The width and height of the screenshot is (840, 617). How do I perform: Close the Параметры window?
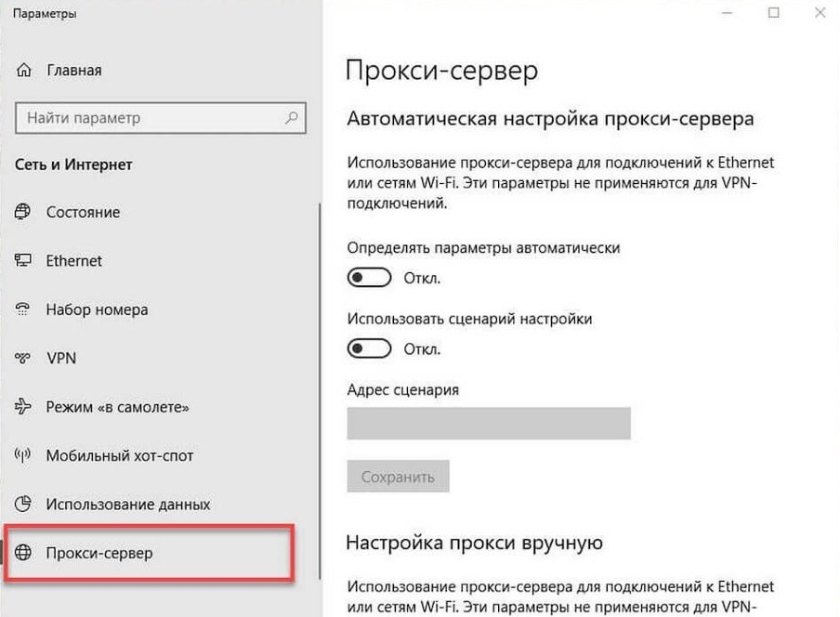[x=820, y=12]
